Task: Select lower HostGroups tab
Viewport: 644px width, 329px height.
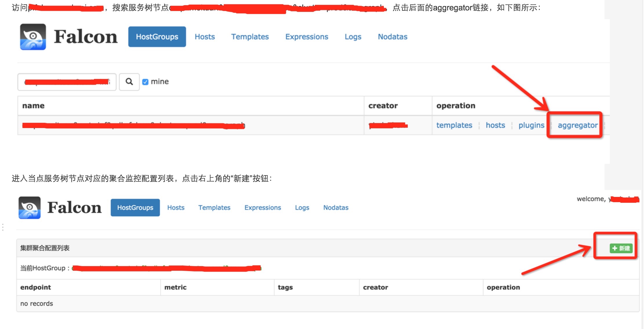Action: click(135, 208)
